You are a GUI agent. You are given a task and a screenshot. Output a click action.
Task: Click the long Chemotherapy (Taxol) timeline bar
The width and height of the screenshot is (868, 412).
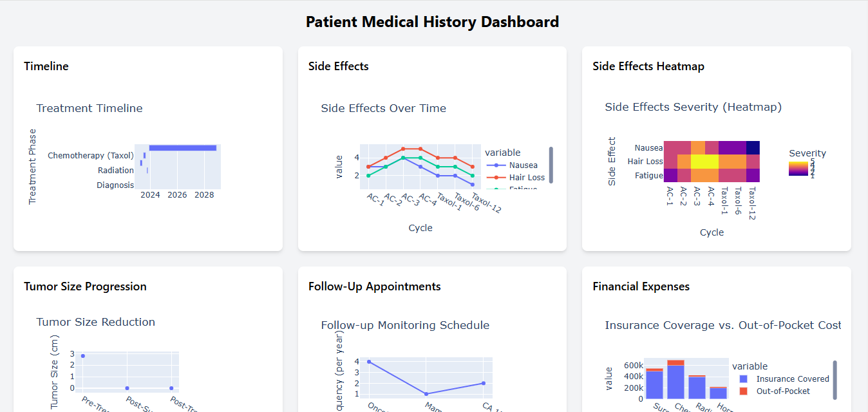pyautogui.click(x=183, y=148)
